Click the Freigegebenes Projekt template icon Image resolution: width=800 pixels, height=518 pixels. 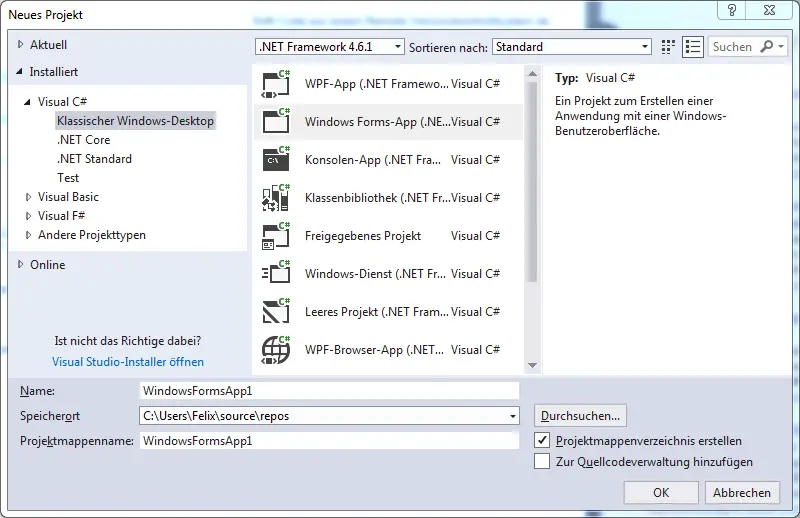276,236
